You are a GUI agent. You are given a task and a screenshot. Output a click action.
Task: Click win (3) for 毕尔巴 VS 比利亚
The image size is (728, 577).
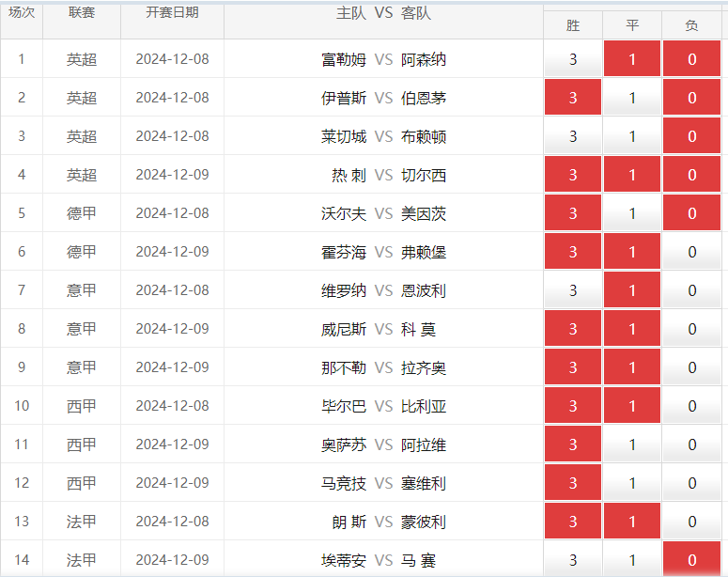(x=573, y=406)
